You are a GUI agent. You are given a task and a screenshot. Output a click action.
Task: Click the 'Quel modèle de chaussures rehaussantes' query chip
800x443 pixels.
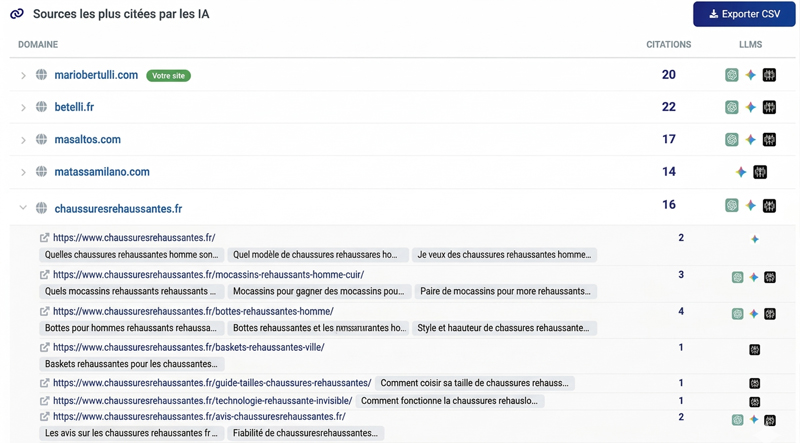(318, 255)
